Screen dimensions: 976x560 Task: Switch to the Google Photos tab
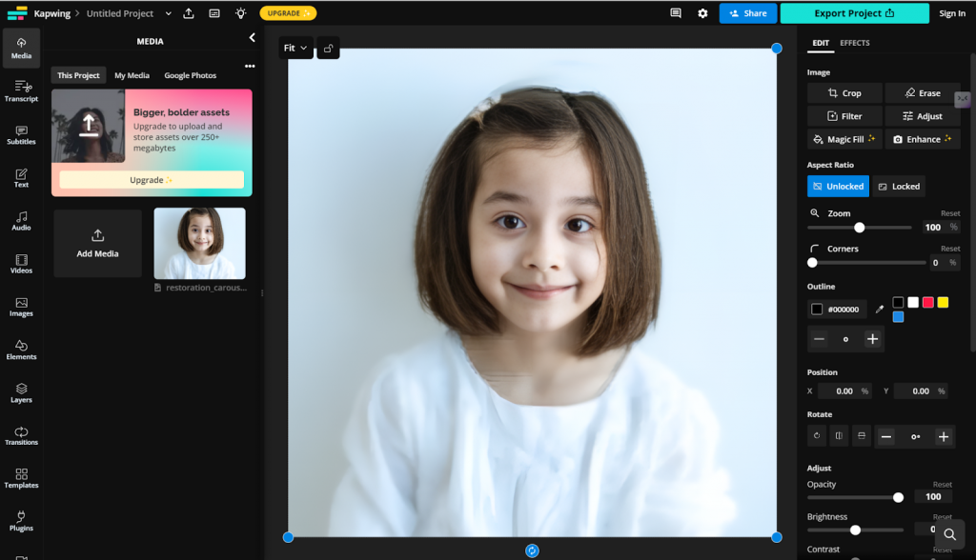point(191,75)
